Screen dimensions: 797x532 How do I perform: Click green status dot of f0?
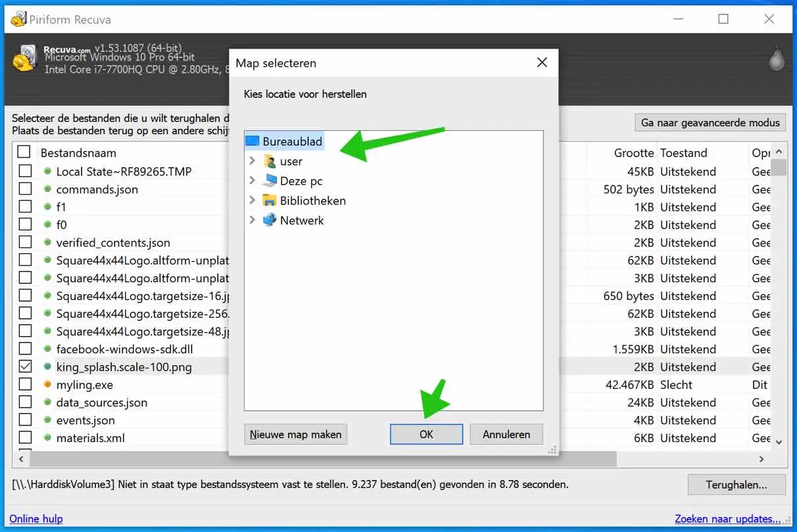pos(47,225)
